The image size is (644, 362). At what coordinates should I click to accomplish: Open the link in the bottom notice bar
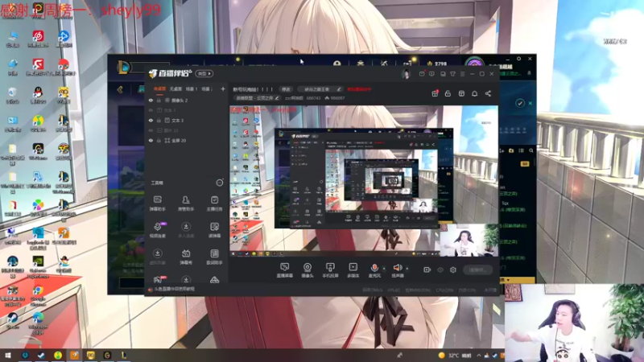[174, 289]
